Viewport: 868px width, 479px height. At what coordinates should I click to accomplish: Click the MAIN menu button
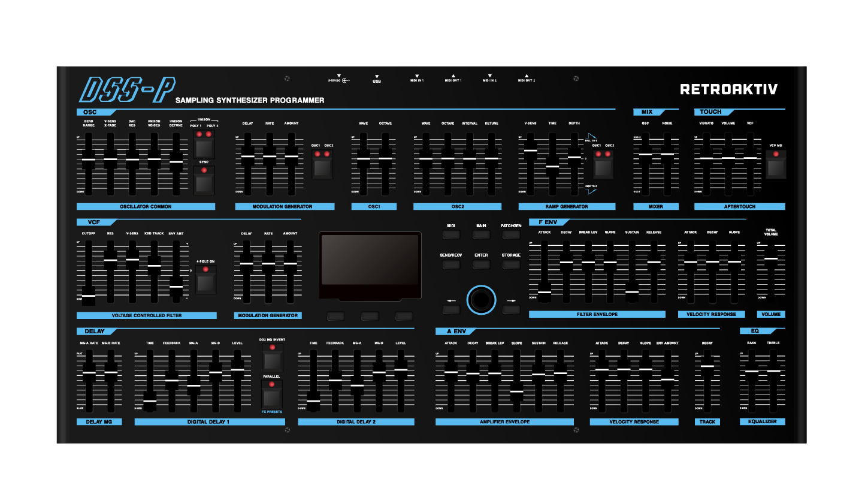pyautogui.click(x=481, y=236)
